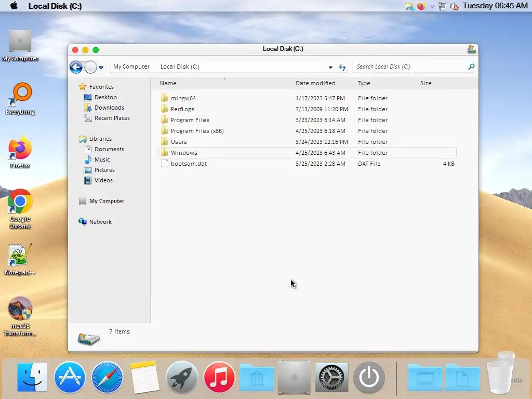Click the search magnifier icon
This screenshot has height=399, width=532.
coord(471,67)
